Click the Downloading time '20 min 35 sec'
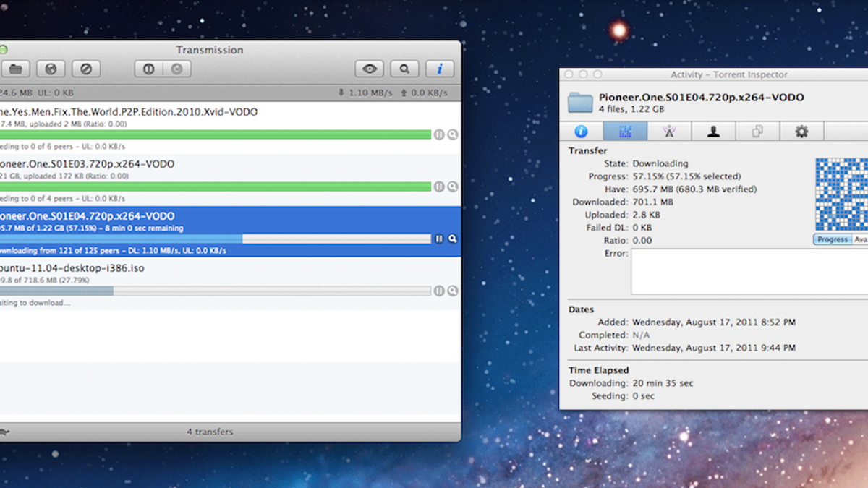The image size is (868, 488). pyautogui.click(x=662, y=383)
